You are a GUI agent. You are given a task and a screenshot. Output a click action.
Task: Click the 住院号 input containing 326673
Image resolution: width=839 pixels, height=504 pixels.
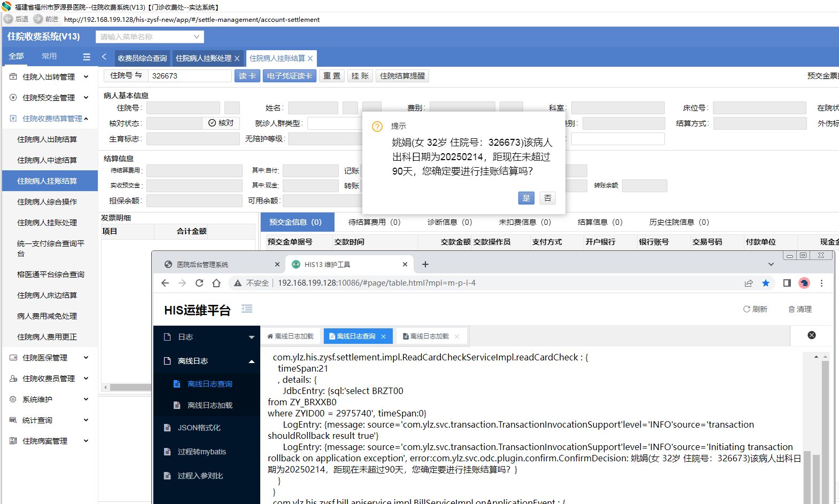click(190, 76)
